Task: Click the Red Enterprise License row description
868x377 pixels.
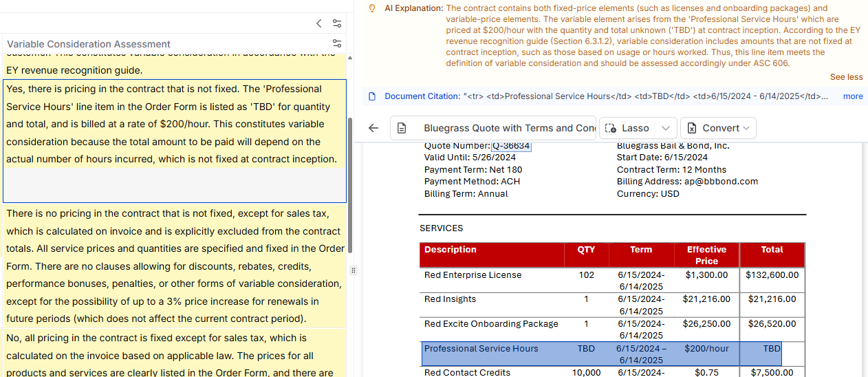Action: pyautogui.click(x=473, y=275)
